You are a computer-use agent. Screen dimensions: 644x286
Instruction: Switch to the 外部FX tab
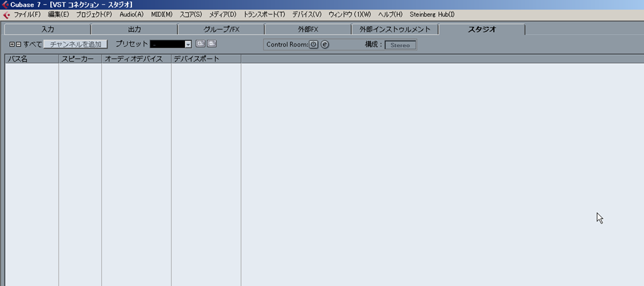click(308, 29)
